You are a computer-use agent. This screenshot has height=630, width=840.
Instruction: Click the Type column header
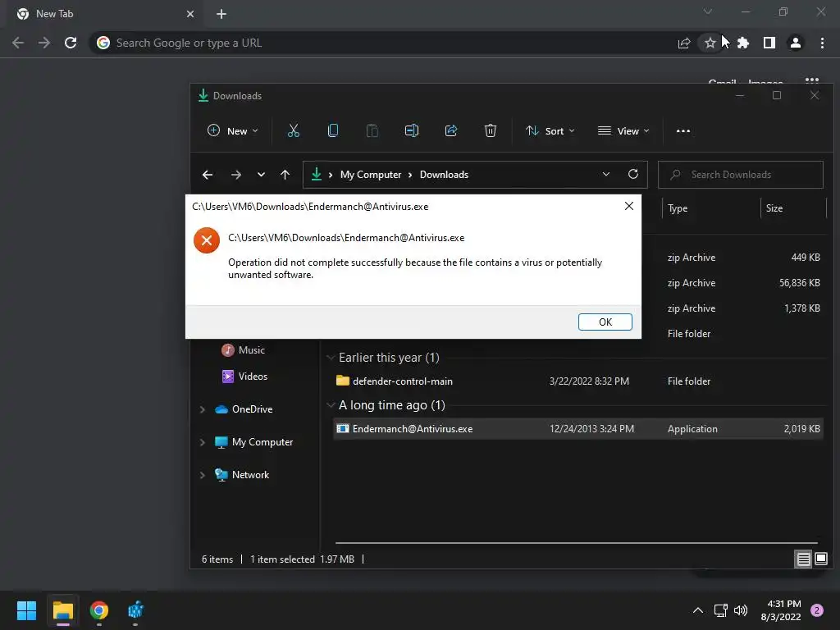678,208
